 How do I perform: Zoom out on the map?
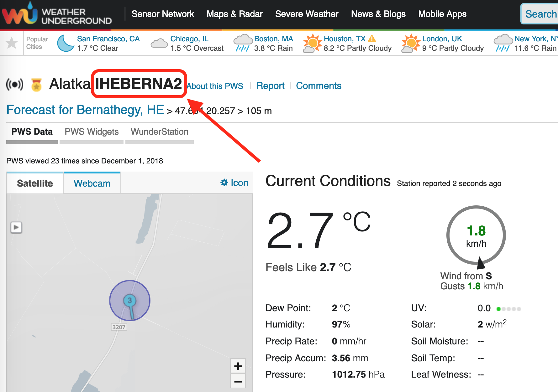click(238, 381)
